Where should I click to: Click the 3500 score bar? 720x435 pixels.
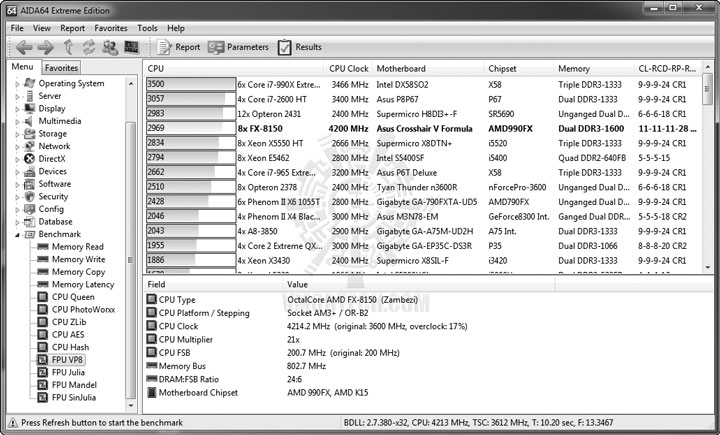191,84
